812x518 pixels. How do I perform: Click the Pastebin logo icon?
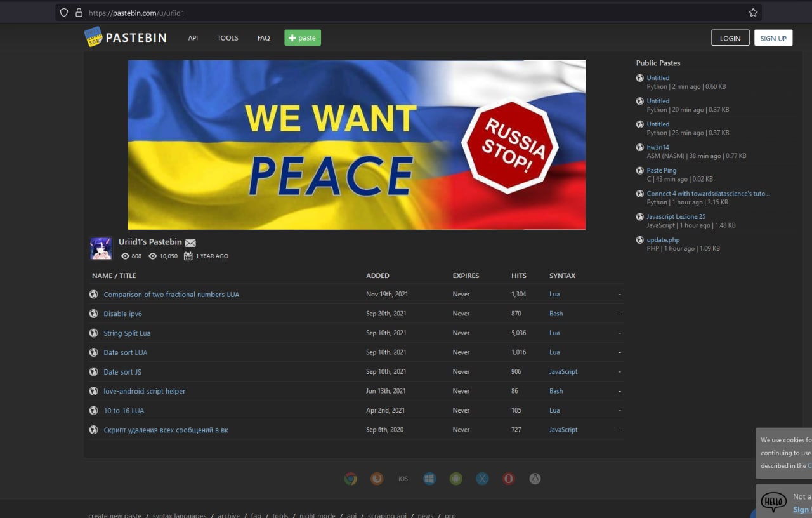[x=93, y=37]
